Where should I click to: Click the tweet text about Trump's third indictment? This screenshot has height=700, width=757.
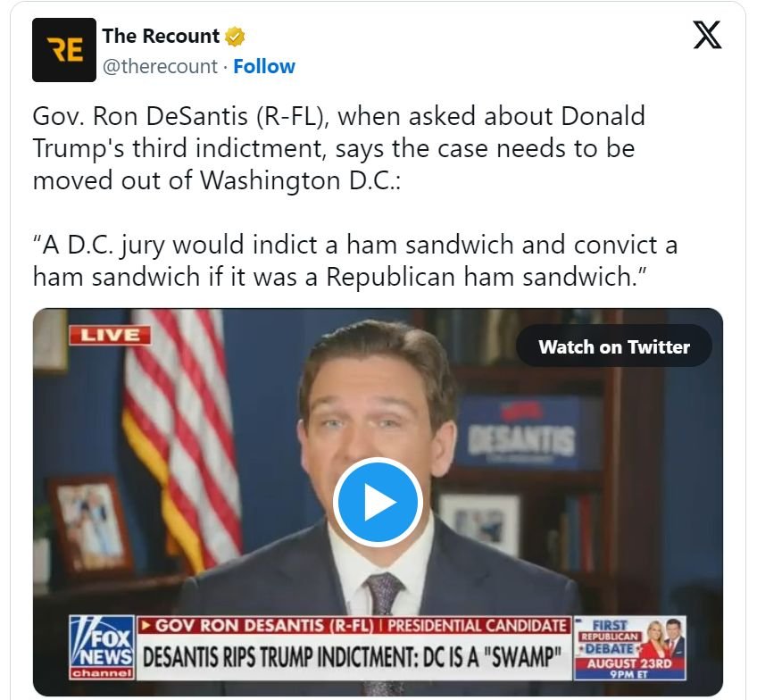click(338, 147)
